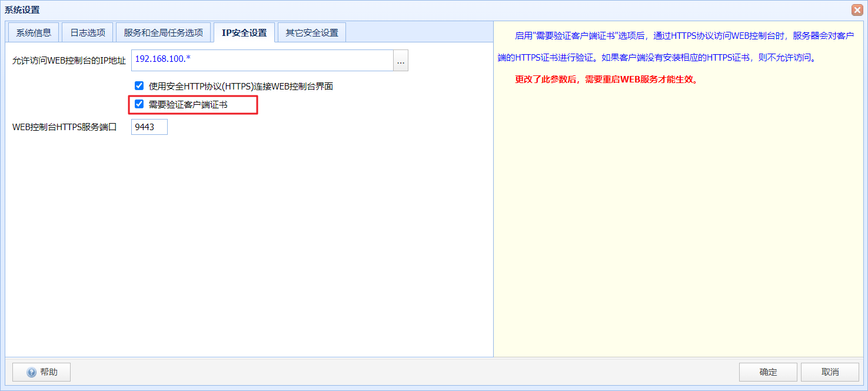Click the WEB控制台HTTPS服务端口 label
Screen dimensions: 868x391
tap(65, 127)
